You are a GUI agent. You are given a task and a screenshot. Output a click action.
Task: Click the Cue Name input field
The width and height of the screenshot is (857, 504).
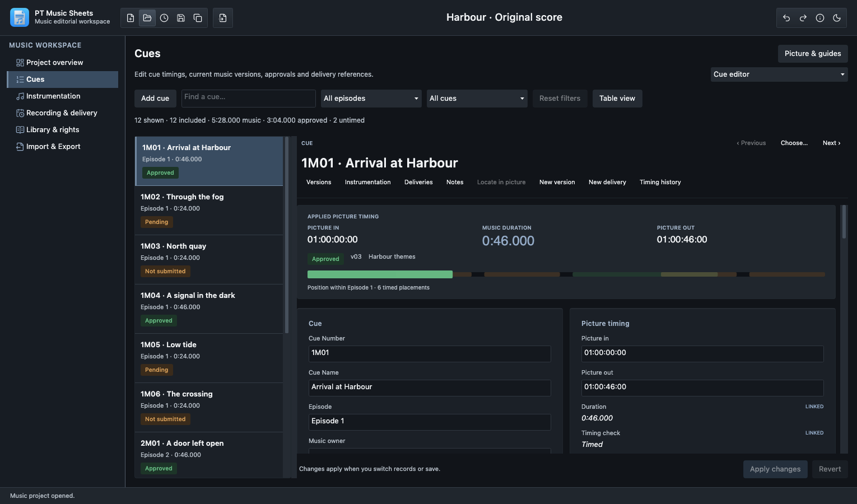[430, 388]
